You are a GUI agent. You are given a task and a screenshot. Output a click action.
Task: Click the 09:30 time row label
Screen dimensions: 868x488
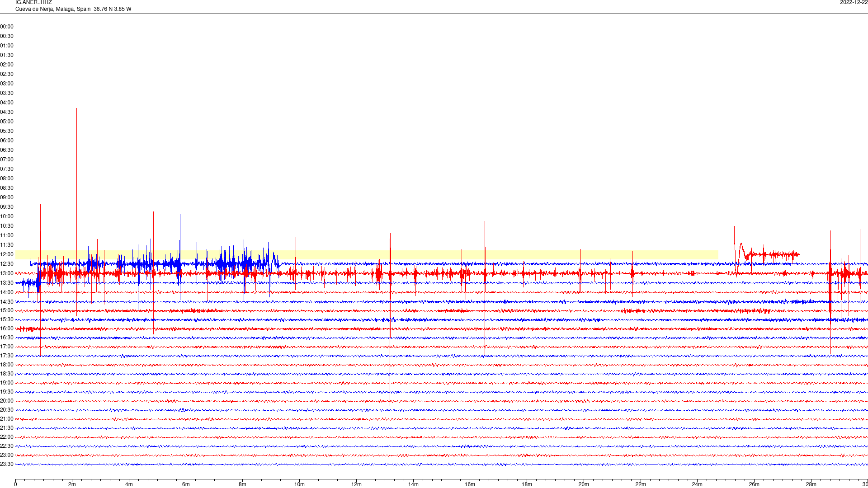click(7, 207)
